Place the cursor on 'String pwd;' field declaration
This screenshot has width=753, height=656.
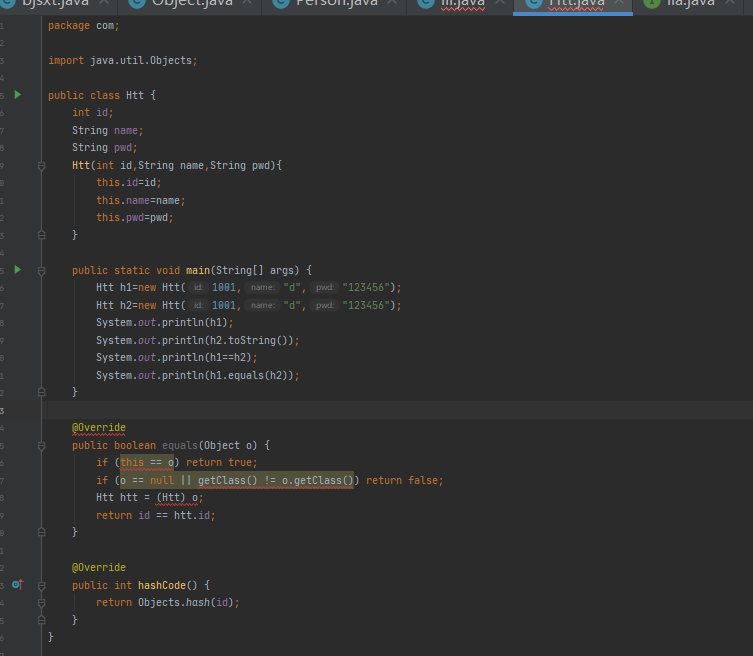105,147
